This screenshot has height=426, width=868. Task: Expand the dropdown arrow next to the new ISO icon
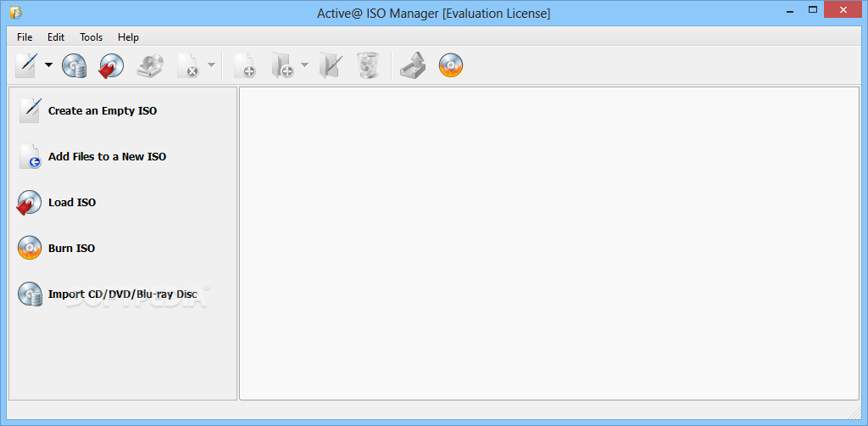pos(48,65)
